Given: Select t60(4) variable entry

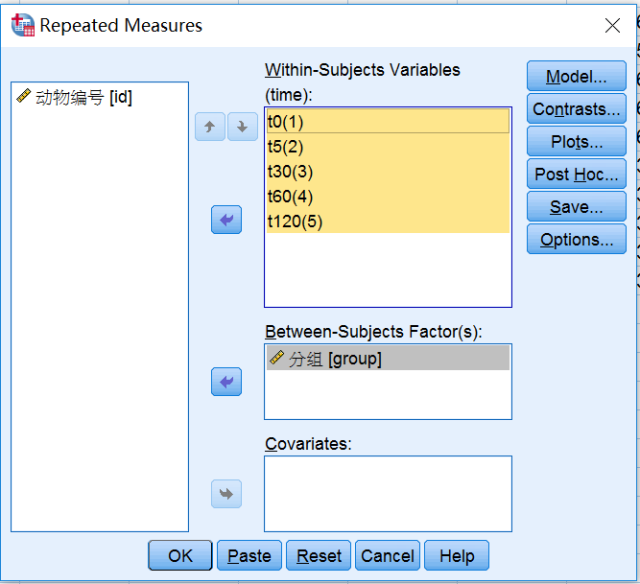Looking at the screenshot, I should tap(388, 197).
